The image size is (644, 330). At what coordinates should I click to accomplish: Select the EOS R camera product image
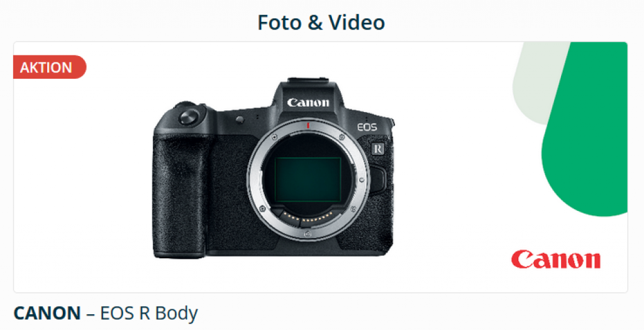[x=273, y=168]
